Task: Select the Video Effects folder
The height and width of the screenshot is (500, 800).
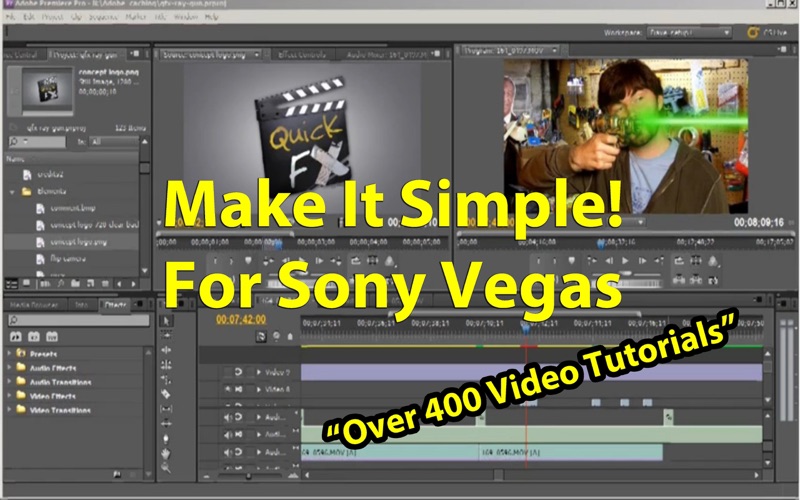Action: (53, 396)
